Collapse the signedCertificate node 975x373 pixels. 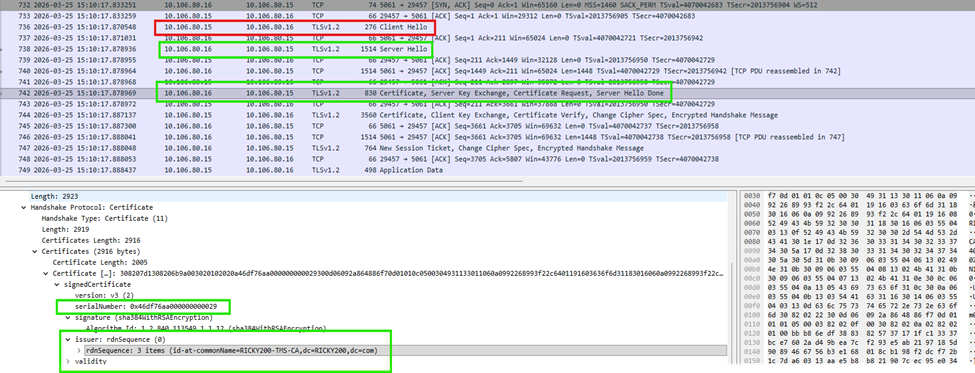click(x=57, y=284)
